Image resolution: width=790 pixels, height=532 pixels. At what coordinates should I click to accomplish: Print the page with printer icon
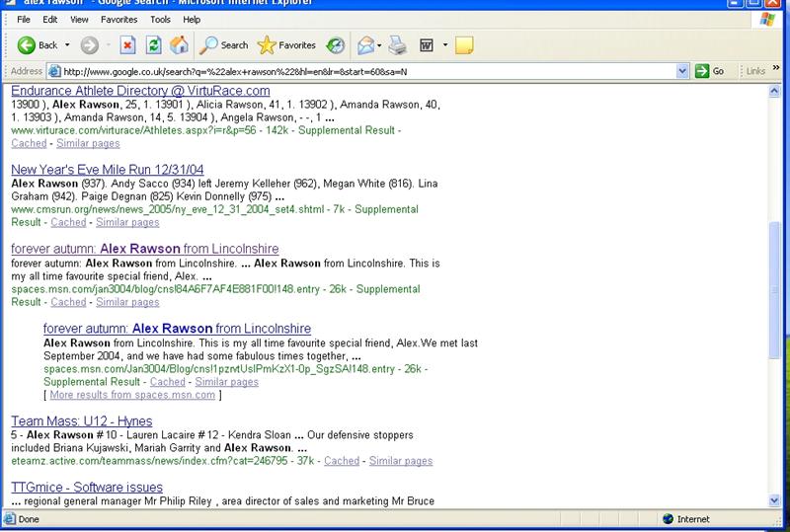pyautogui.click(x=398, y=45)
